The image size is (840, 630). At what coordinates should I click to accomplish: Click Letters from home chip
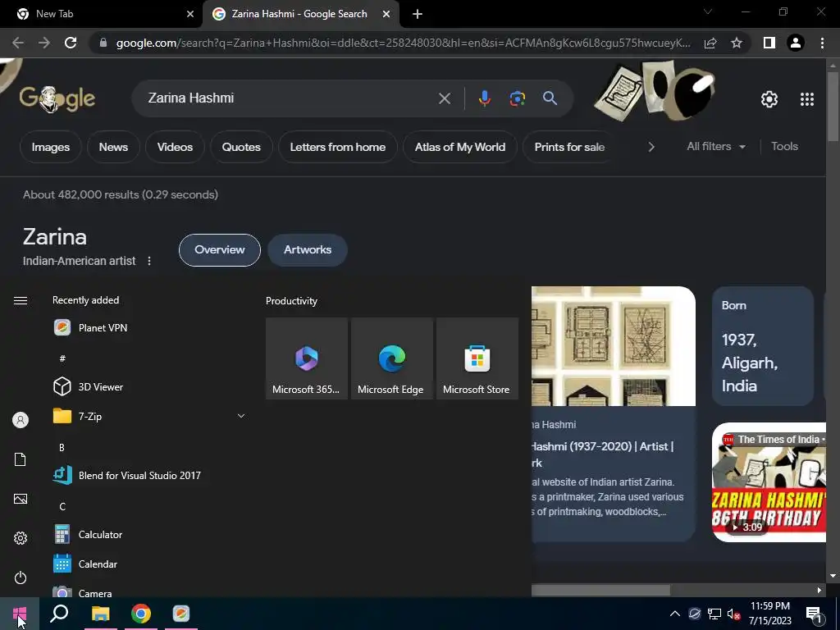pos(337,147)
